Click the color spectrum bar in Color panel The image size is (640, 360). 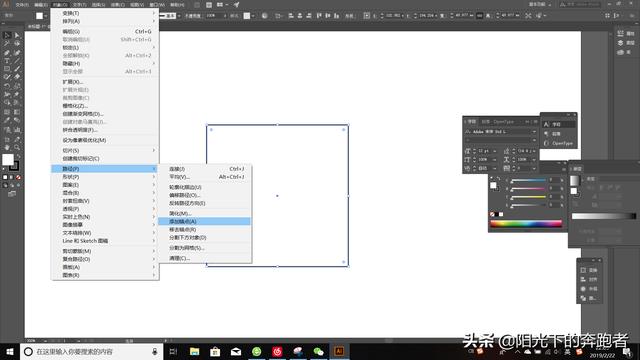tap(526, 224)
